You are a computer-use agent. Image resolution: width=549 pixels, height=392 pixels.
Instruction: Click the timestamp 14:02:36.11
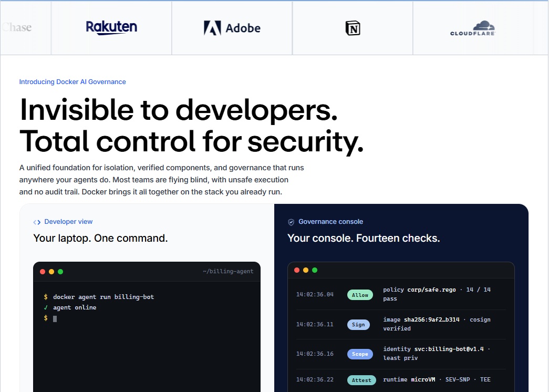(315, 324)
